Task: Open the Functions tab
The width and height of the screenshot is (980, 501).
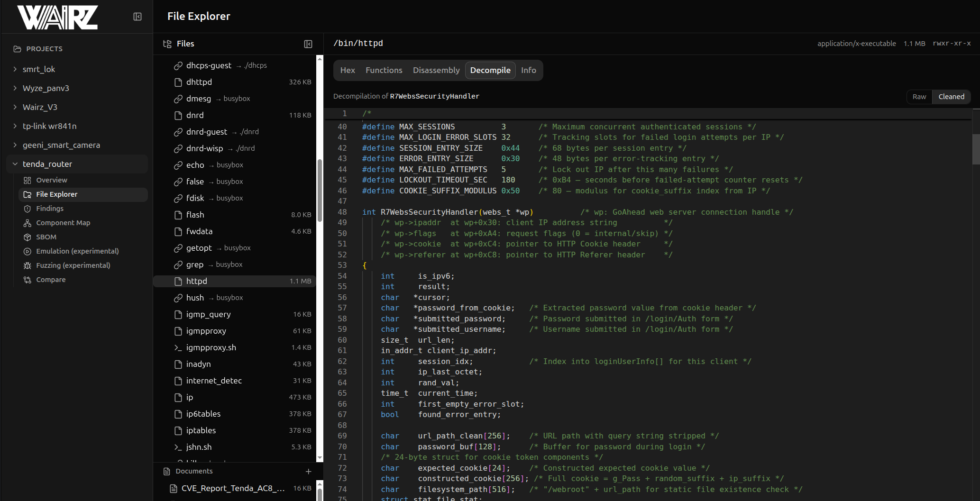Action: click(384, 70)
